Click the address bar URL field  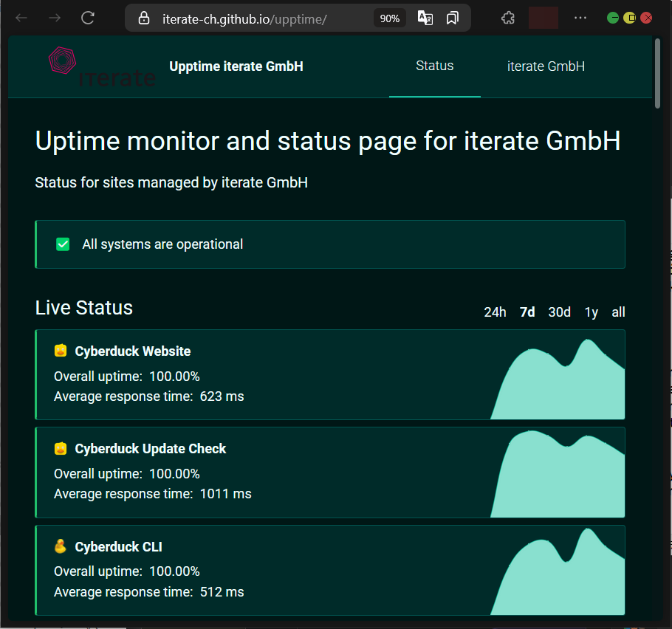(x=244, y=19)
